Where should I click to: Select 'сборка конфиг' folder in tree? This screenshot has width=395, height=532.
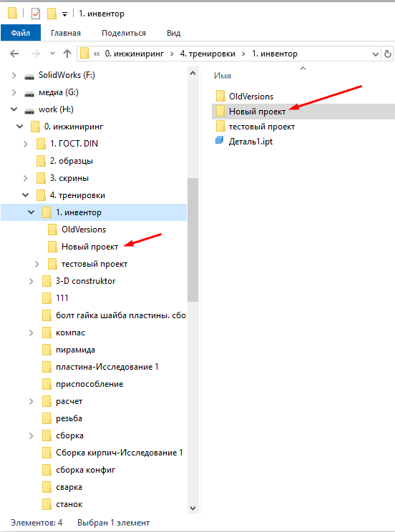[86, 470]
